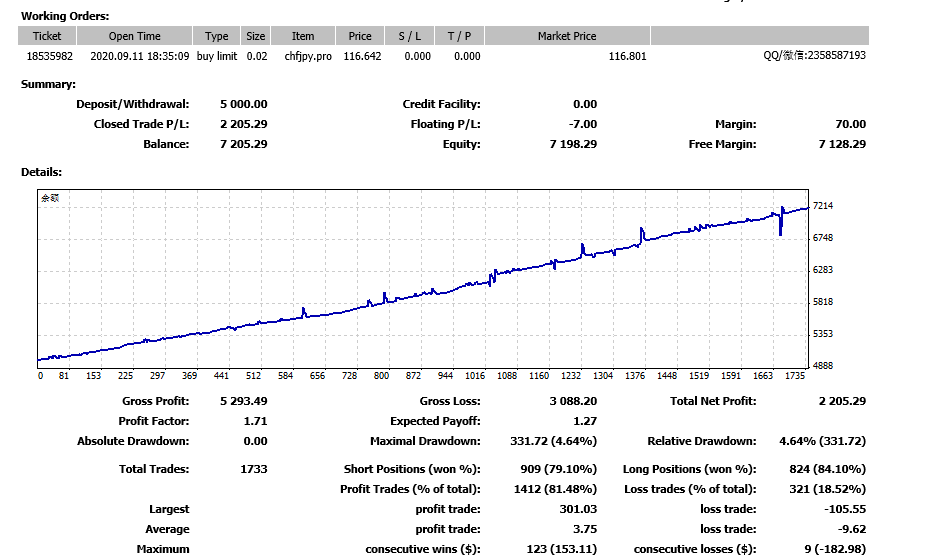Click Total Trades value 1733
Image resolution: width=931 pixels, height=560 pixels.
[254, 469]
